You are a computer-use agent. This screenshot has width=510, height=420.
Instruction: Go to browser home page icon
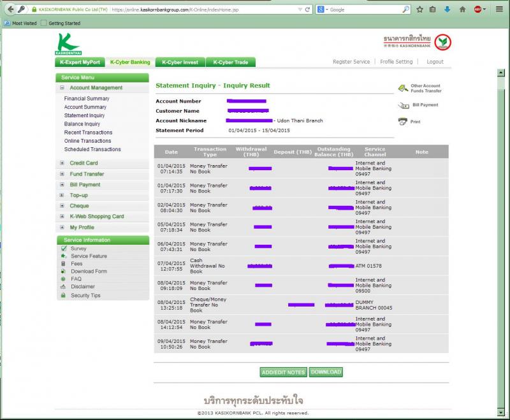(x=462, y=10)
